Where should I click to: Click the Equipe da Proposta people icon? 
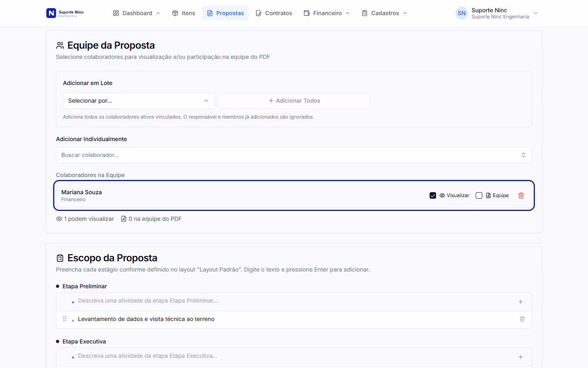[x=60, y=45]
